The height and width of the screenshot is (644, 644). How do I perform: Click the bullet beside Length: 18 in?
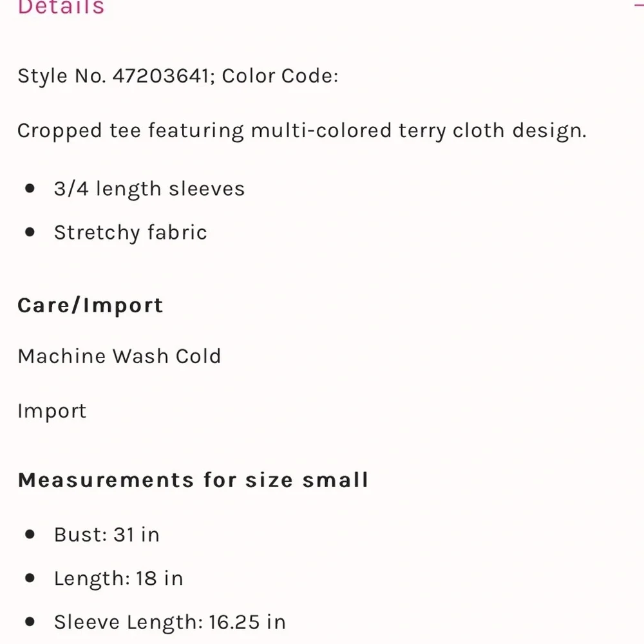coord(30,578)
